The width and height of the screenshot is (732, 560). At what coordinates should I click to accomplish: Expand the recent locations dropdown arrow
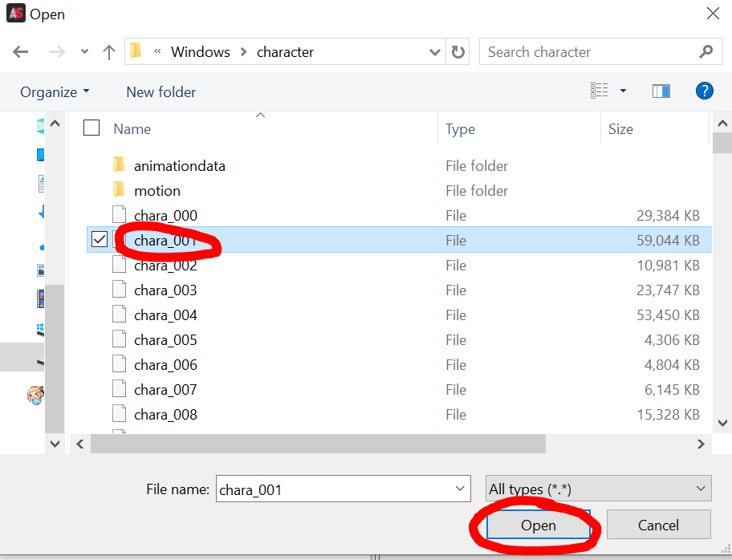coord(84,51)
